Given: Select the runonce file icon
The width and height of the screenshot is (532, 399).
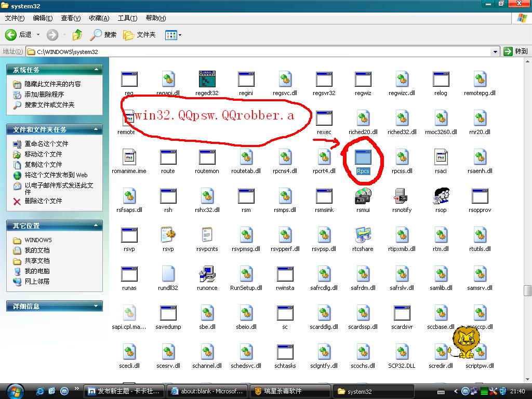Looking at the screenshot, I should 207,274.
